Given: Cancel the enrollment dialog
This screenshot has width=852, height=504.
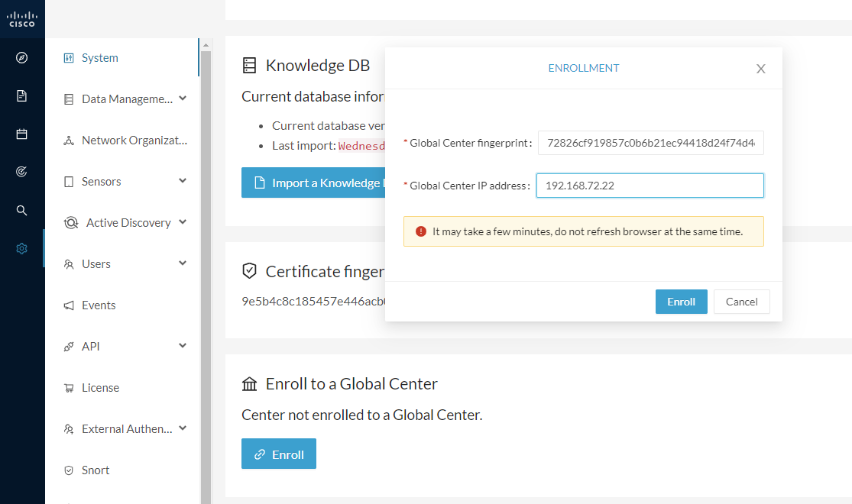Looking at the screenshot, I should pos(741,301).
